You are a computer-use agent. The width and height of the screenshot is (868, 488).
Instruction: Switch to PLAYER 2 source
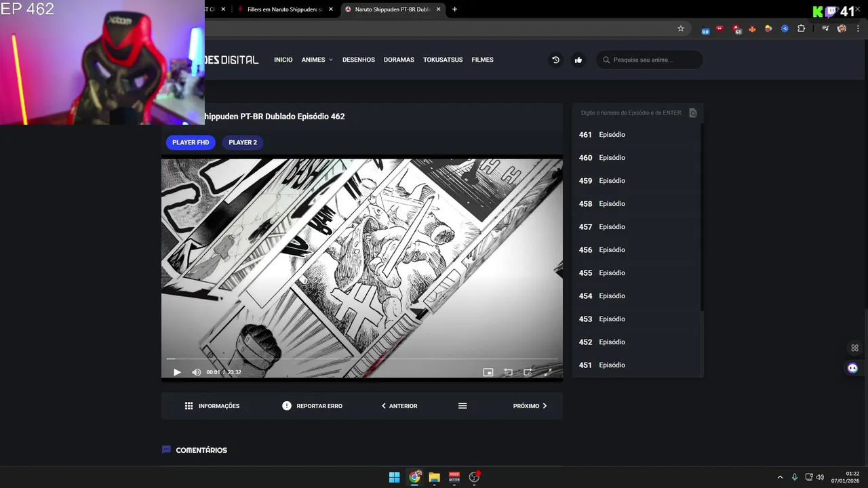[243, 142]
